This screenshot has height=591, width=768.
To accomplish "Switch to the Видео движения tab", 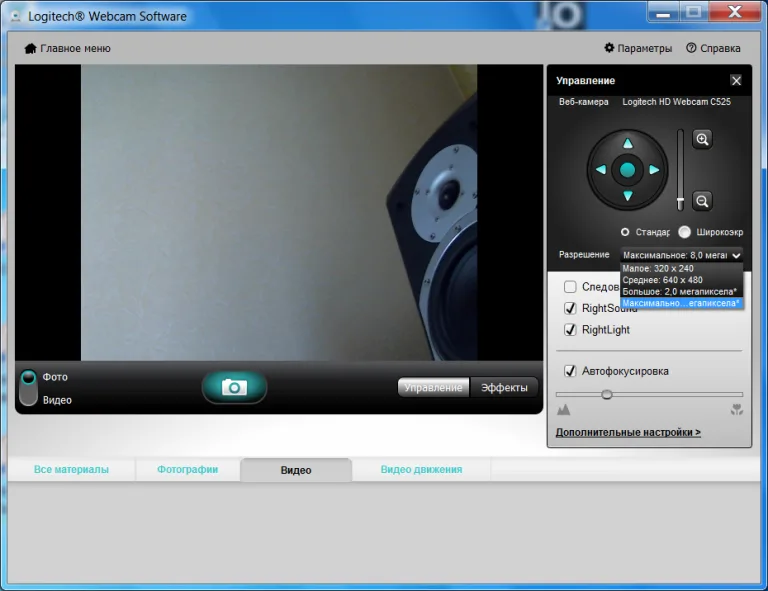I will pos(421,470).
